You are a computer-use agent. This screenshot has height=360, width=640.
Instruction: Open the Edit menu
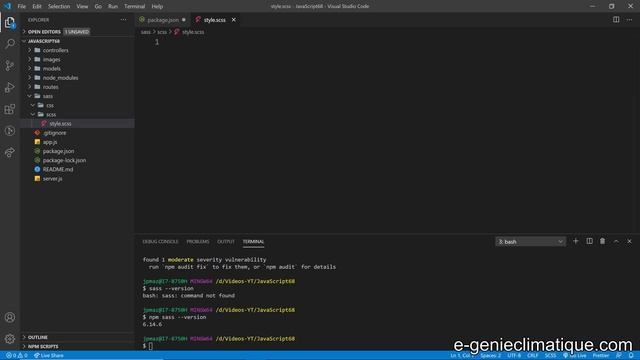[x=37, y=6]
